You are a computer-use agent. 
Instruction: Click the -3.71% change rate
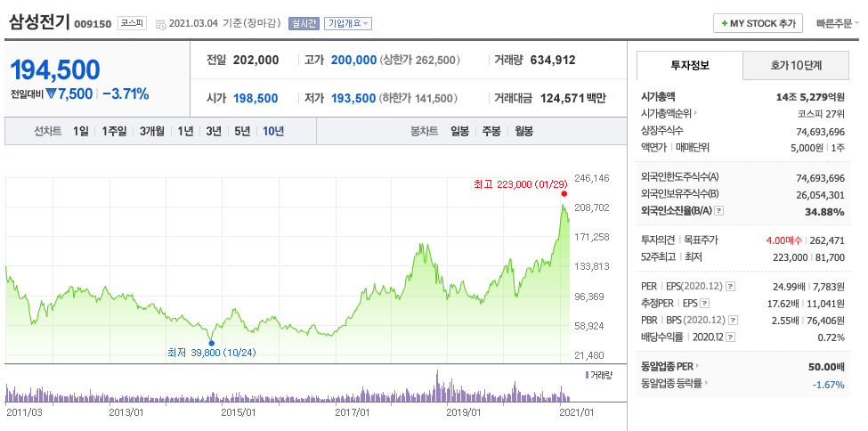pyautogui.click(x=126, y=94)
